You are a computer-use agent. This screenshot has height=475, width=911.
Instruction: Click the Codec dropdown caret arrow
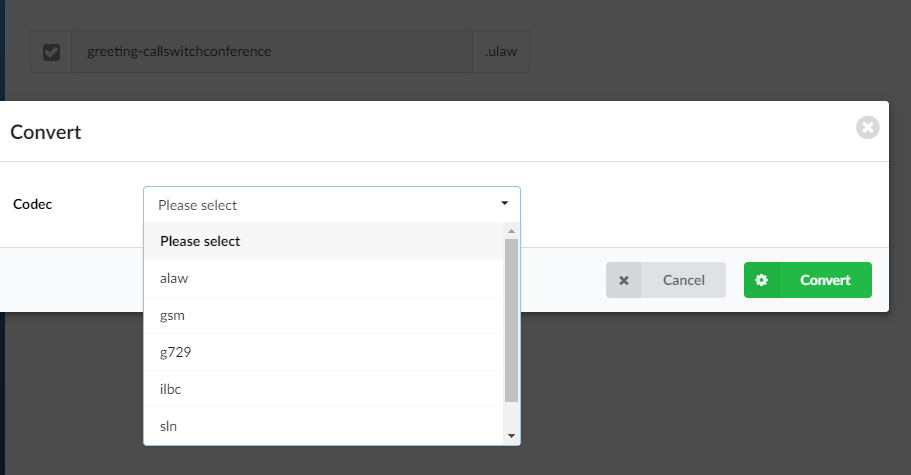coord(504,204)
